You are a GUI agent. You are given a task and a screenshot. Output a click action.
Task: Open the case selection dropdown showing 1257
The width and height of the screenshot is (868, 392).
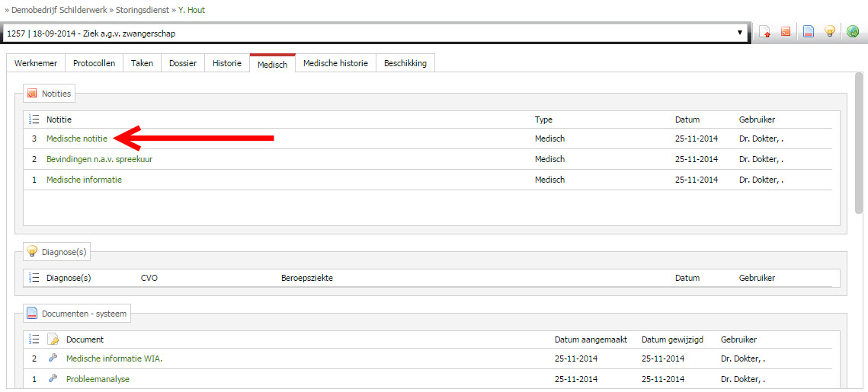[373, 33]
